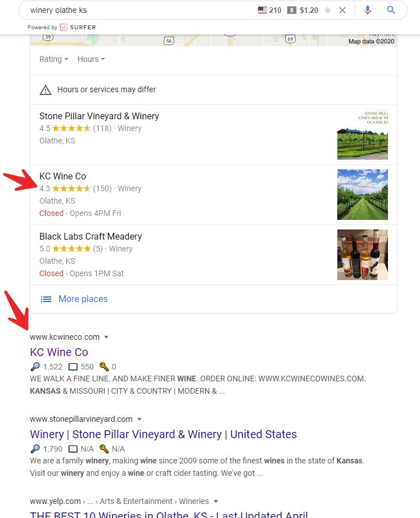Expand the arrow next to www.stonepillarvineyard.com
The height and width of the screenshot is (518, 420).
[x=139, y=419]
